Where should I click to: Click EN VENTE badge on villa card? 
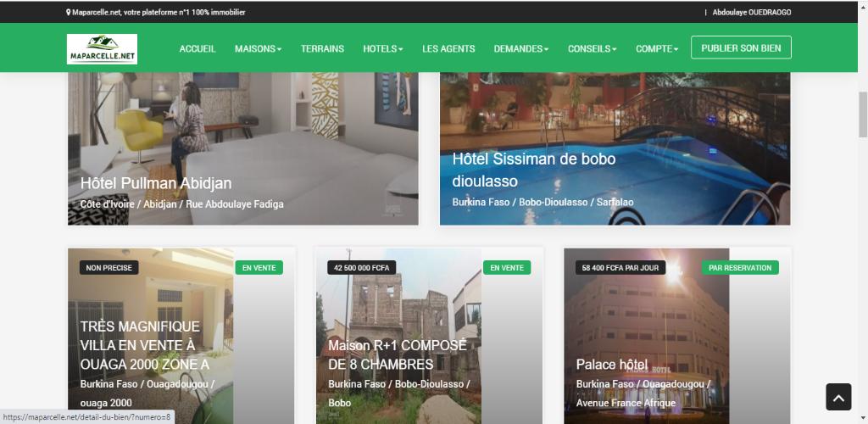pos(259,268)
